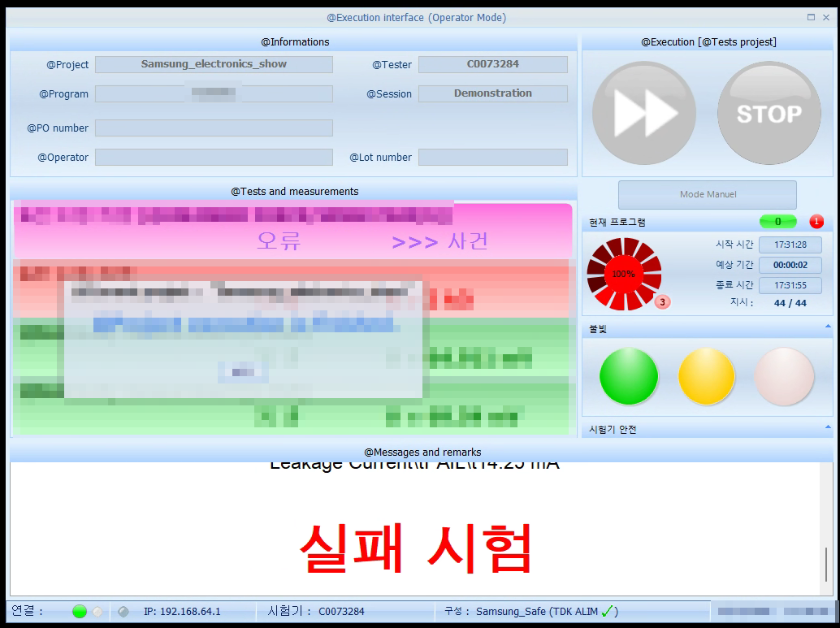This screenshot has width=840, height=628.
Task: Click the green light indicator
Action: pyautogui.click(x=628, y=377)
